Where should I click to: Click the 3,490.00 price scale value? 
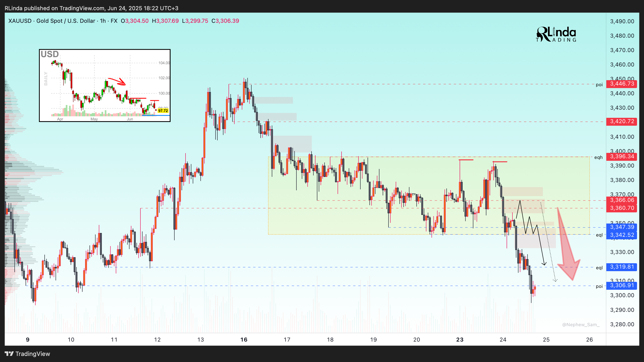click(x=622, y=21)
